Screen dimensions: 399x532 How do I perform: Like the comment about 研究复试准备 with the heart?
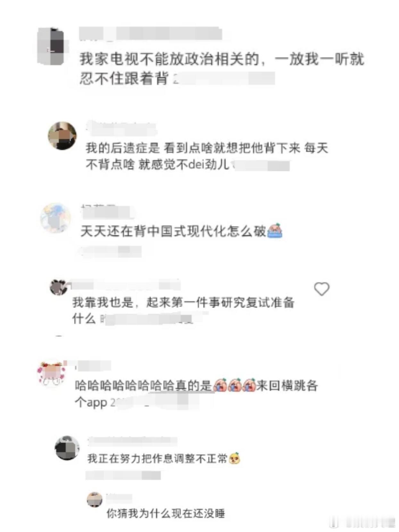321,289
